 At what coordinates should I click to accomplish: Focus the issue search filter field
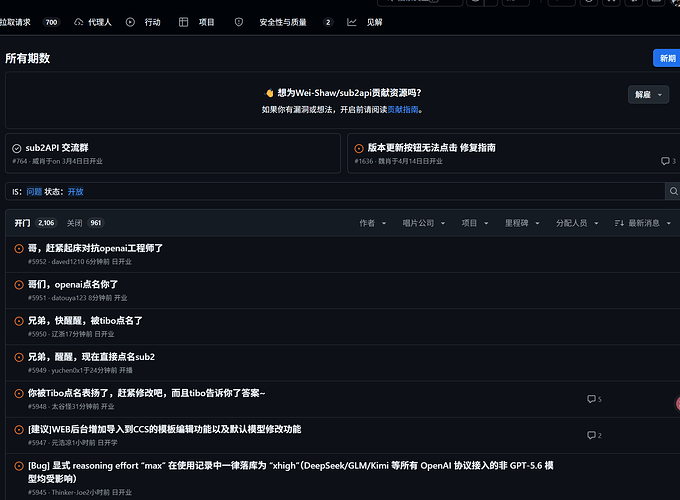[335, 192]
